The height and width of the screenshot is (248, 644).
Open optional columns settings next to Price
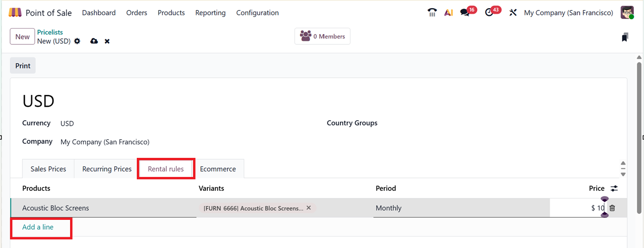[614, 188]
